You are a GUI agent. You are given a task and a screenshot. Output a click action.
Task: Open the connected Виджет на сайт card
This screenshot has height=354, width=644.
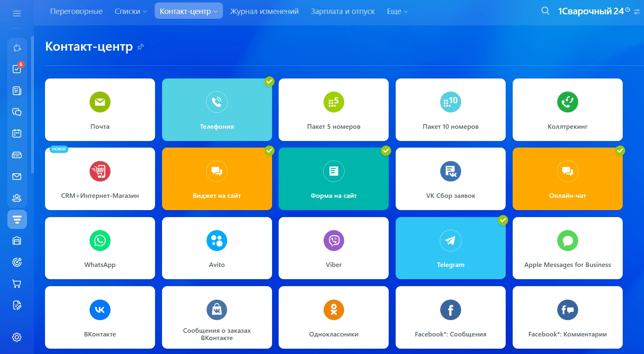click(x=217, y=179)
